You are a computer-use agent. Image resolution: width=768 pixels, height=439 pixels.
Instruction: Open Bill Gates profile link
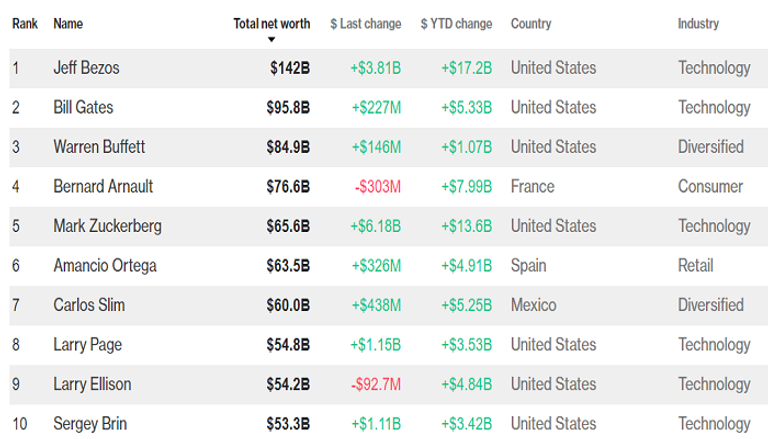point(86,107)
